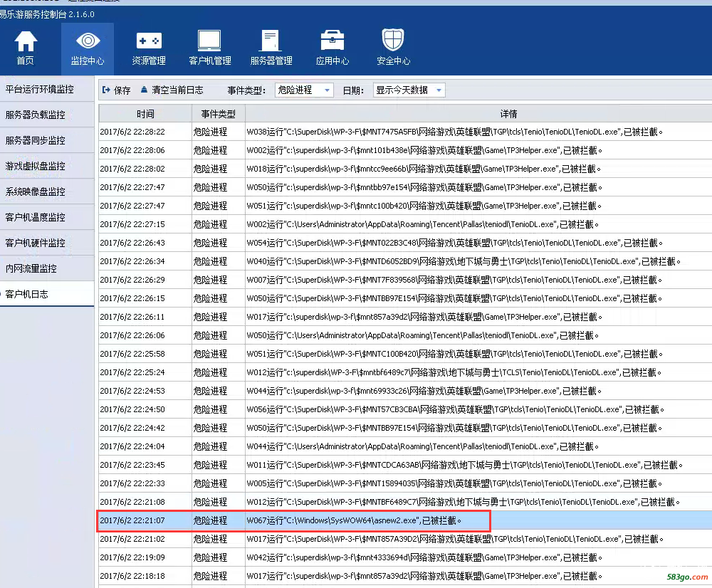Screen dimensions: 712x588
Task: Select the 监控中心 eye icon
Action: pyautogui.click(x=88, y=48)
